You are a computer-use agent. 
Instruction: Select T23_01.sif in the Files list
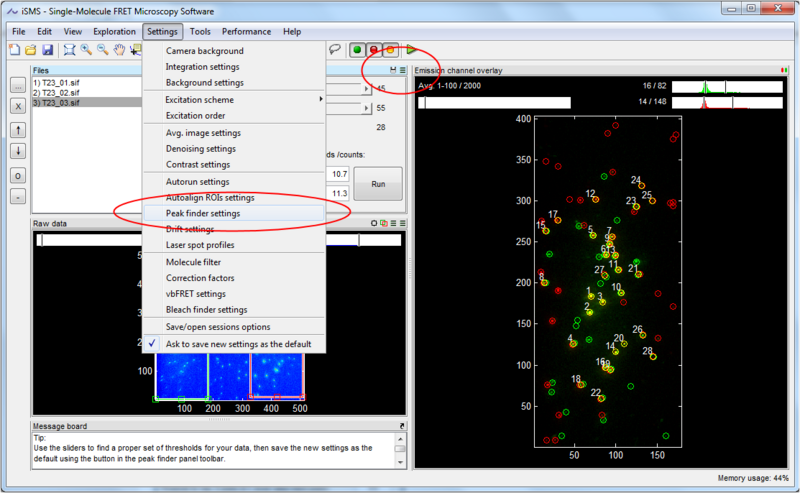56,81
